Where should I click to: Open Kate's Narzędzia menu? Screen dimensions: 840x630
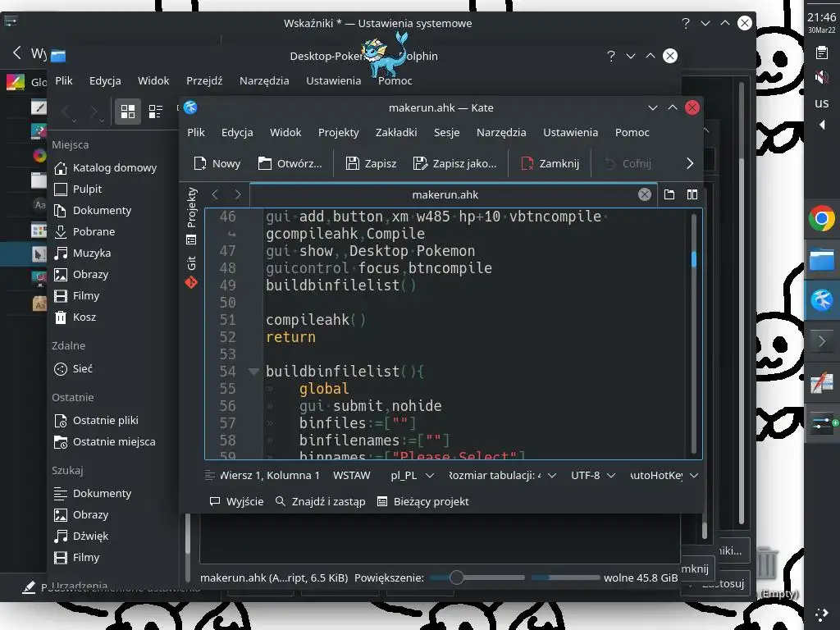click(x=501, y=132)
